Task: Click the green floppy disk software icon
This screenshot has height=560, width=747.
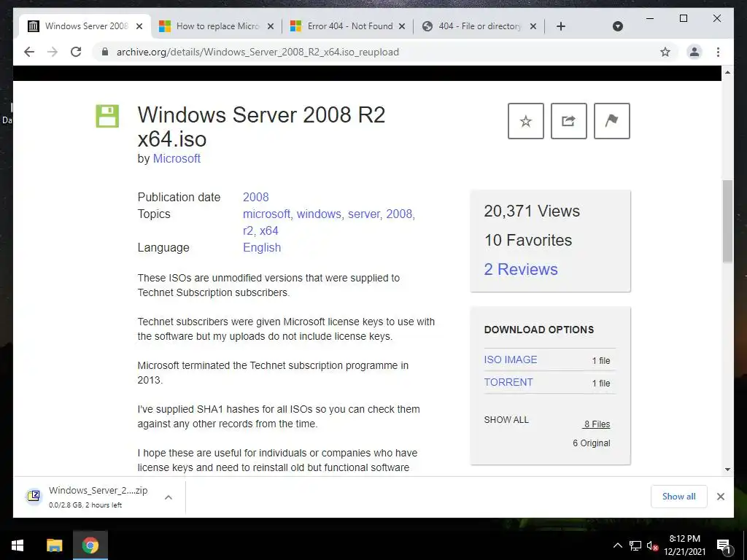Action: click(x=107, y=116)
